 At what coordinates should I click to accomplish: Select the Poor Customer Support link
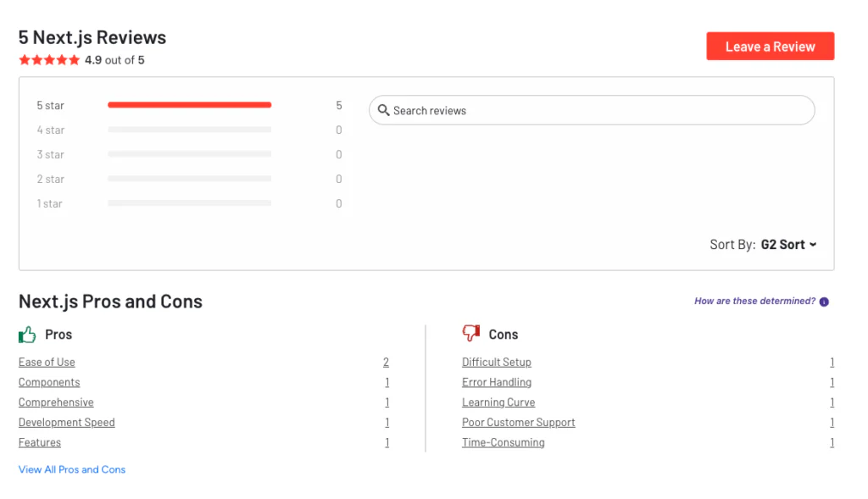(518, 422)
